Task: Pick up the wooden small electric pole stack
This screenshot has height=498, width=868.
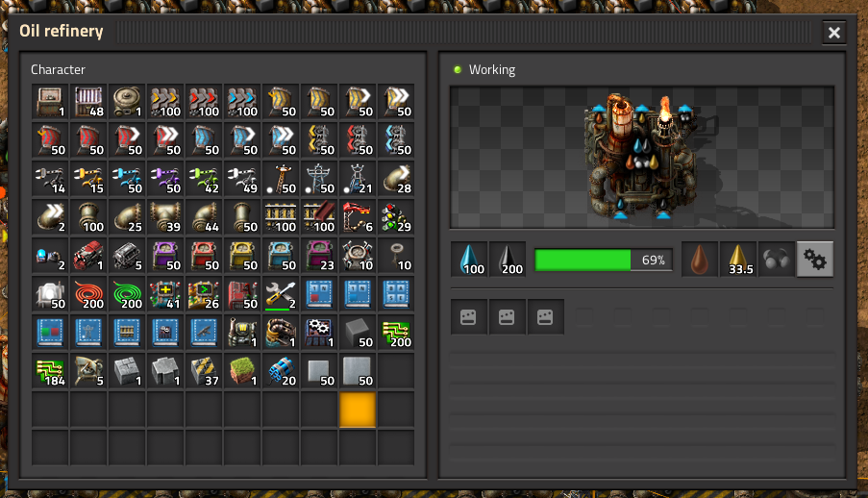Action: click(x=281, y=179)
